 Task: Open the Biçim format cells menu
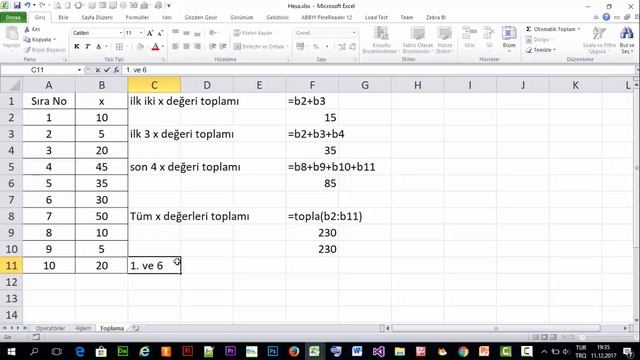509,38
